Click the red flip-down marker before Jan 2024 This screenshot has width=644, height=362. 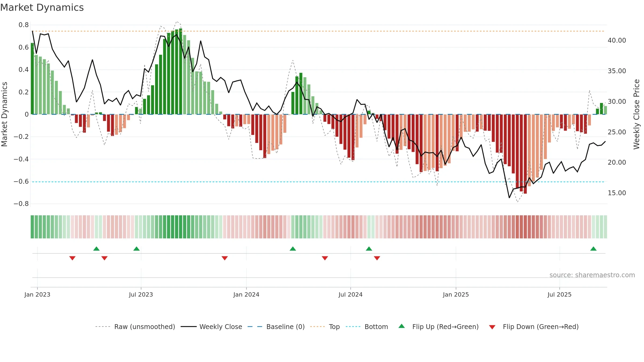pyautogui.click(x=225, y=258)
